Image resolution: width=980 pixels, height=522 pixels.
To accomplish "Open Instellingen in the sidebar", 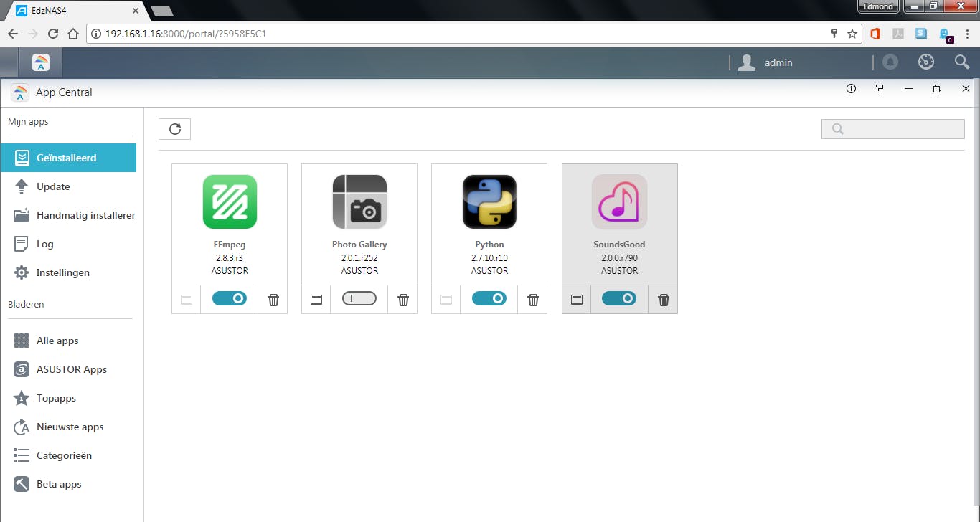I will tap(68, 272).
